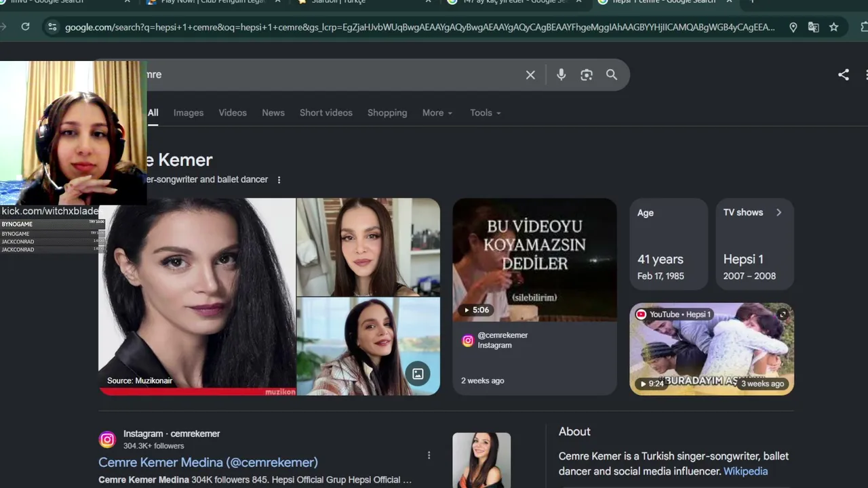The width and height of the screenshot is (868, 488).
Task: Click the expand icon on the YouTube Hepsi 1 video
Action: pos(783,314)
